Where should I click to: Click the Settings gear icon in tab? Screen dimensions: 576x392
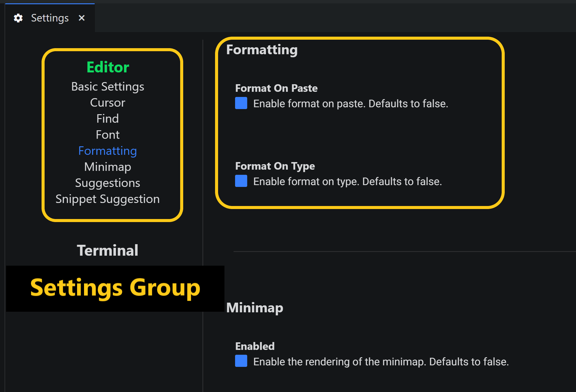pyautogui.click(x=18, y=18)
